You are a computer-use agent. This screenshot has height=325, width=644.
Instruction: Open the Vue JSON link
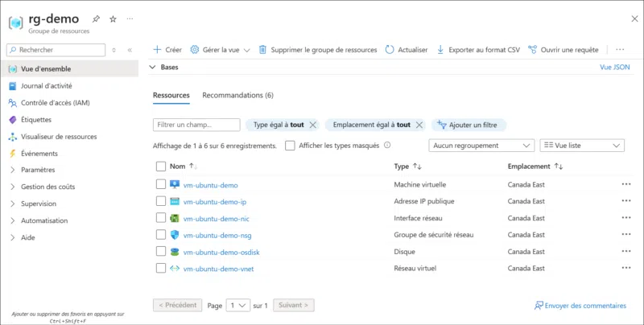click(614, 68)
